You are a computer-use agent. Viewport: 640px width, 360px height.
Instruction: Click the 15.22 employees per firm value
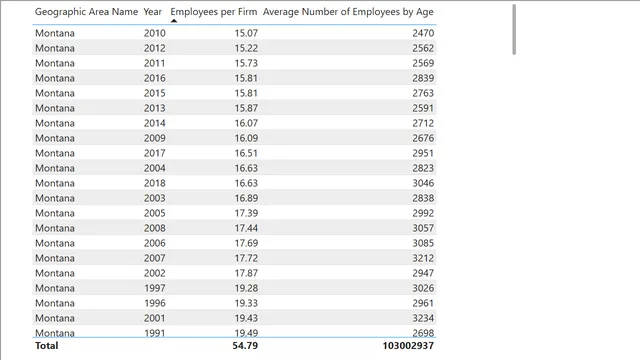pos(246,48)
